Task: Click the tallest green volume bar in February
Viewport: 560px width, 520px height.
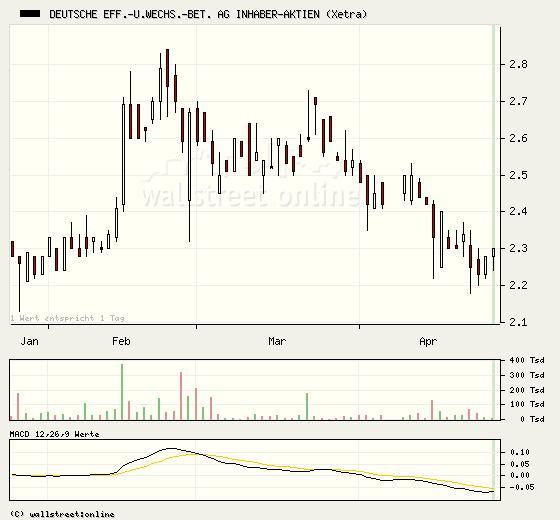Action: tap(122, 392)
